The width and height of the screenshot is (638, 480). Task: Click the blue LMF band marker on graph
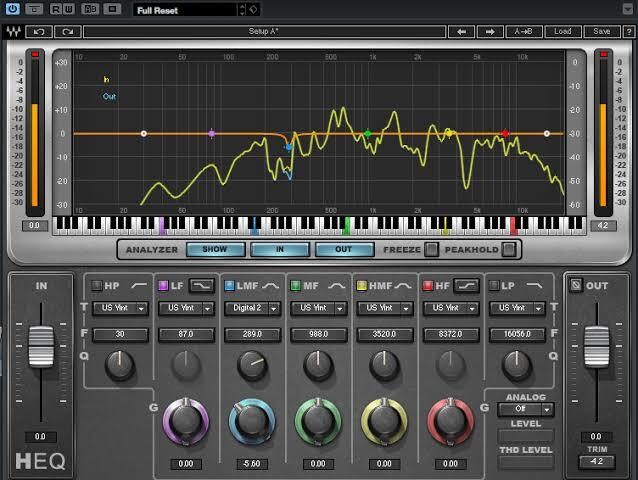pos(288,147)
